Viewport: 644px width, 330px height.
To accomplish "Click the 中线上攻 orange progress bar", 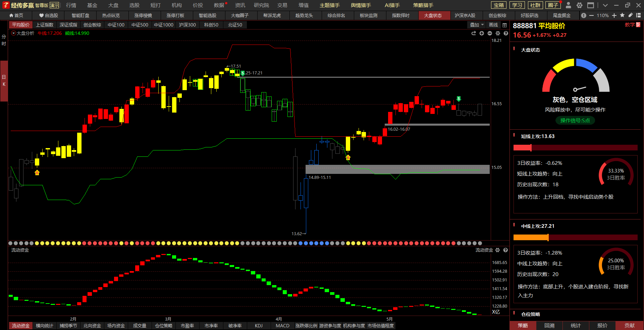I will click(576, 238).
